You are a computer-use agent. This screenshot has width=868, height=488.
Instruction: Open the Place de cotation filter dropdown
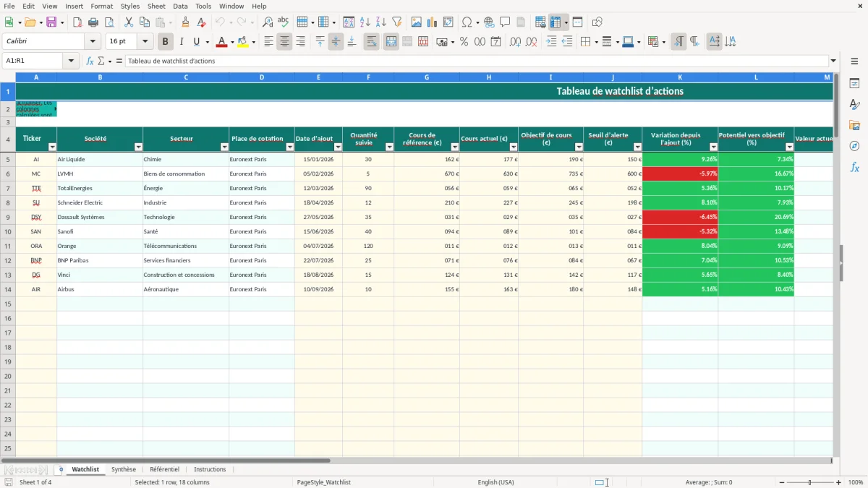pyautogui.click(x=290, y=147)
